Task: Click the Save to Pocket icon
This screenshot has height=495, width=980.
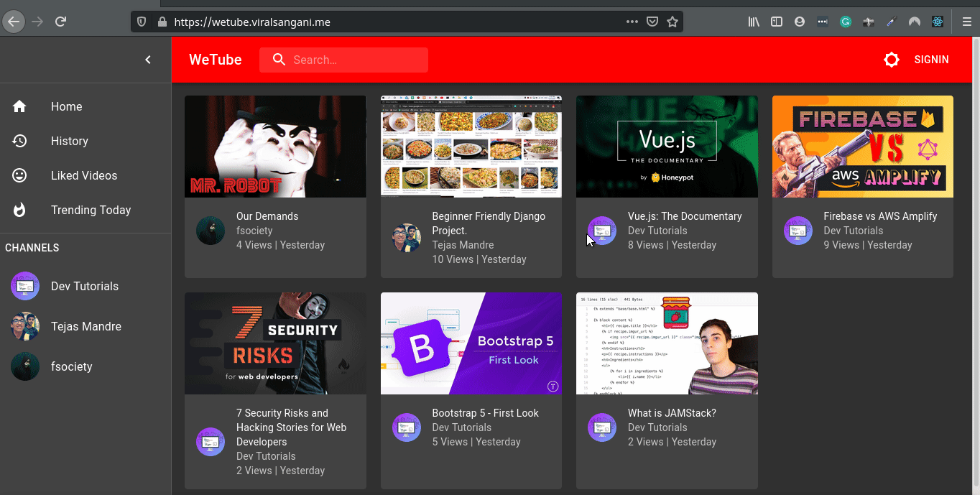Action: (x=652, y=22)
